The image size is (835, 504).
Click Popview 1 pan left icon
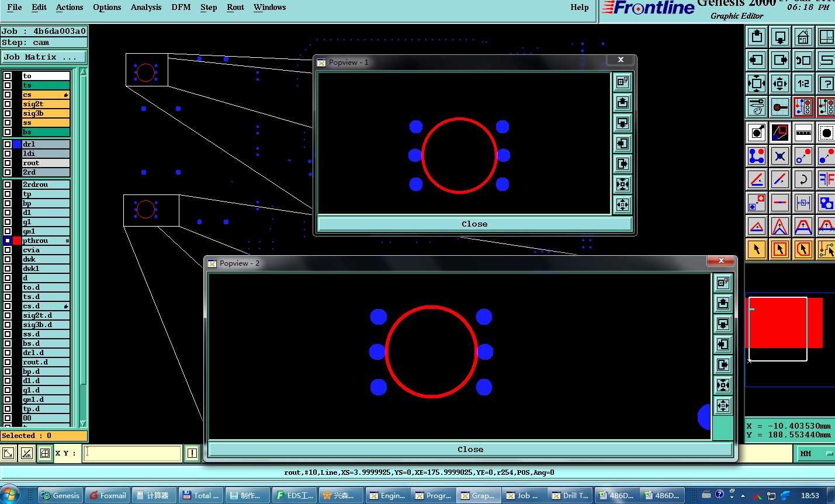(x=622, y=144)
